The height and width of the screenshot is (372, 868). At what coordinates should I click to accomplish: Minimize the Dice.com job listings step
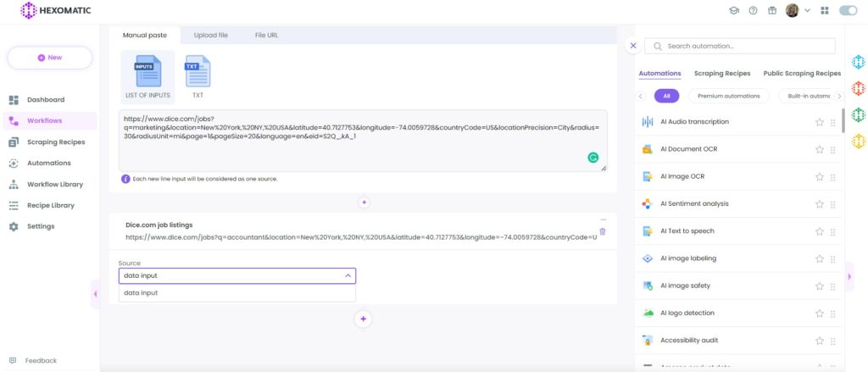[x=603, y=219]
